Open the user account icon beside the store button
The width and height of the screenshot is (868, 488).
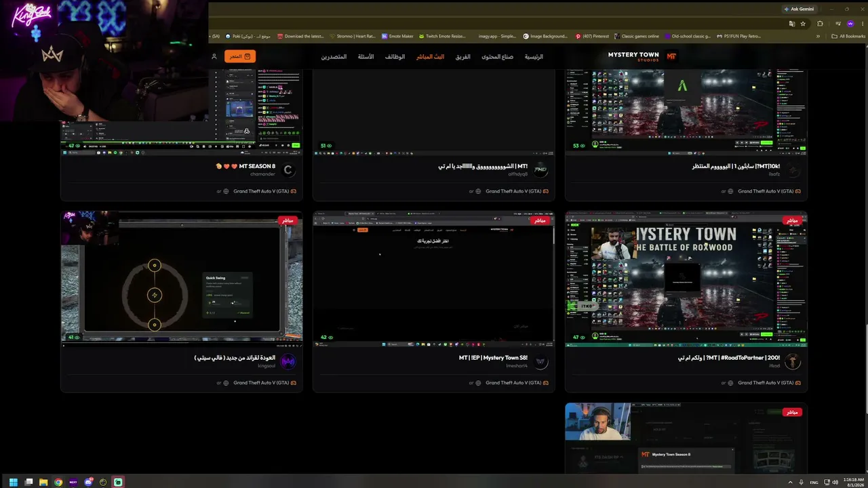214,56
